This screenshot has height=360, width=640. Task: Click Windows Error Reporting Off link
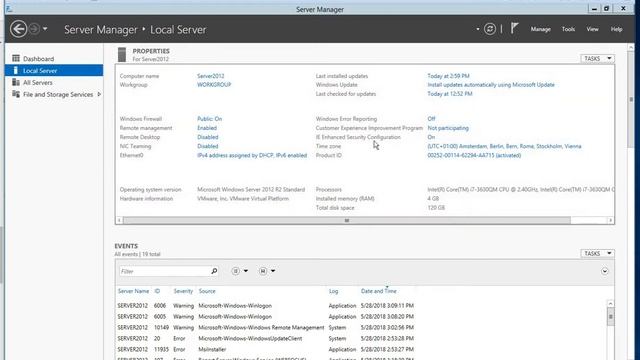click(431, 119)
